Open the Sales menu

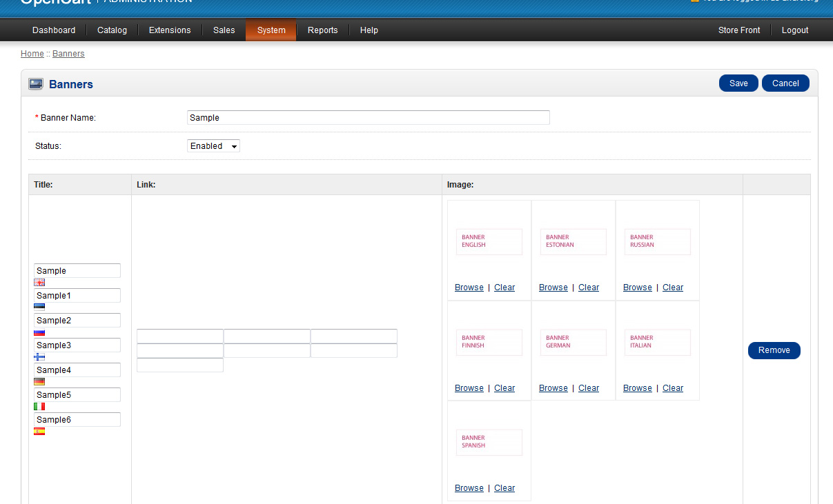pyautogui.click(x=224, y=30)
